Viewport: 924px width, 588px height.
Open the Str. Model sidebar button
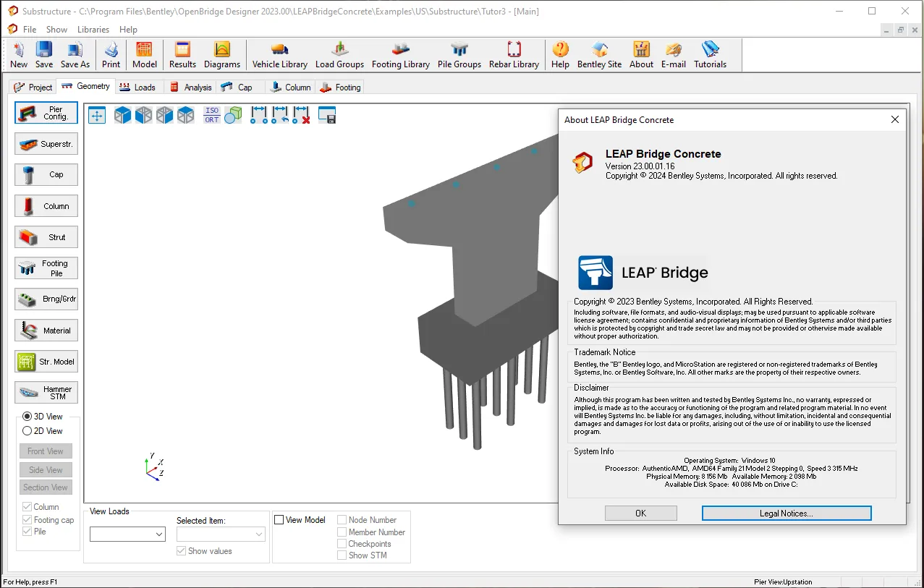coord(46,362)
